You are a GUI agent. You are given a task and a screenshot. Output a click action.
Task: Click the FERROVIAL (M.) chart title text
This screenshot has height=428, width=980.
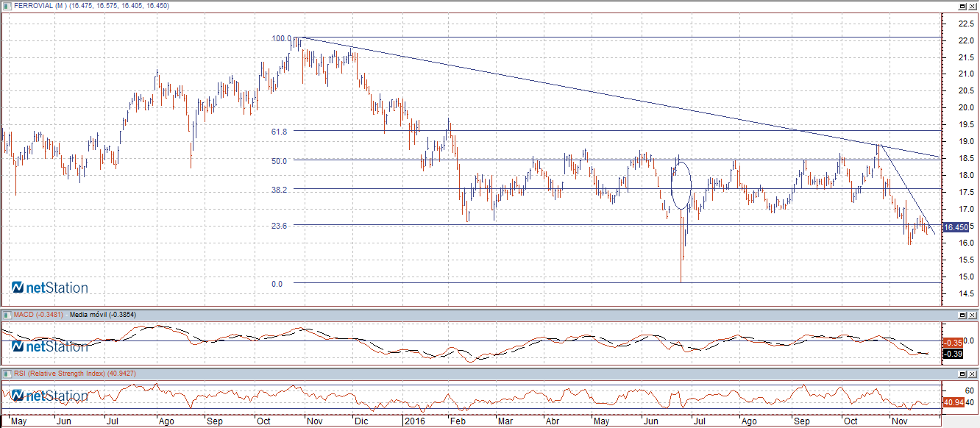(41, 6)
